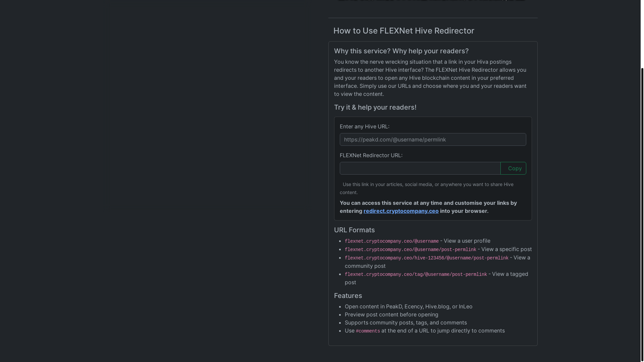Click the Enter any Hive URL label
Screen dimensions: 644x362
click(x=364, y=126)
